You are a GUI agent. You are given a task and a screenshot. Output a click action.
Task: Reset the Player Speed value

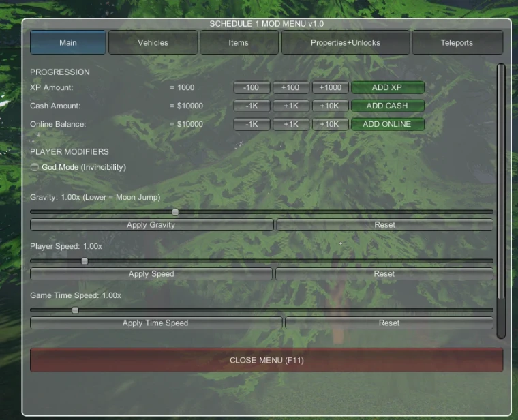(x=384, y=273)
